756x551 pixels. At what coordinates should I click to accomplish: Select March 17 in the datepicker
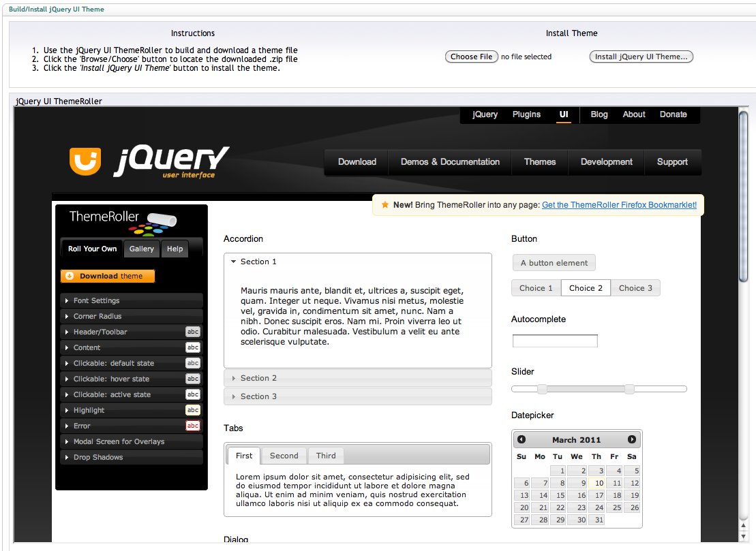pyautogui.click(x=596, y=495)
